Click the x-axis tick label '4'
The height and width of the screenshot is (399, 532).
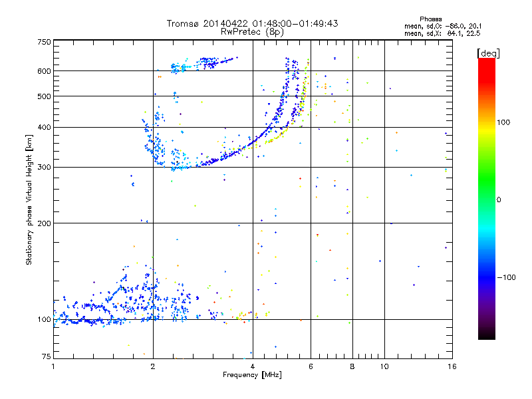click(x=253, y=366)
